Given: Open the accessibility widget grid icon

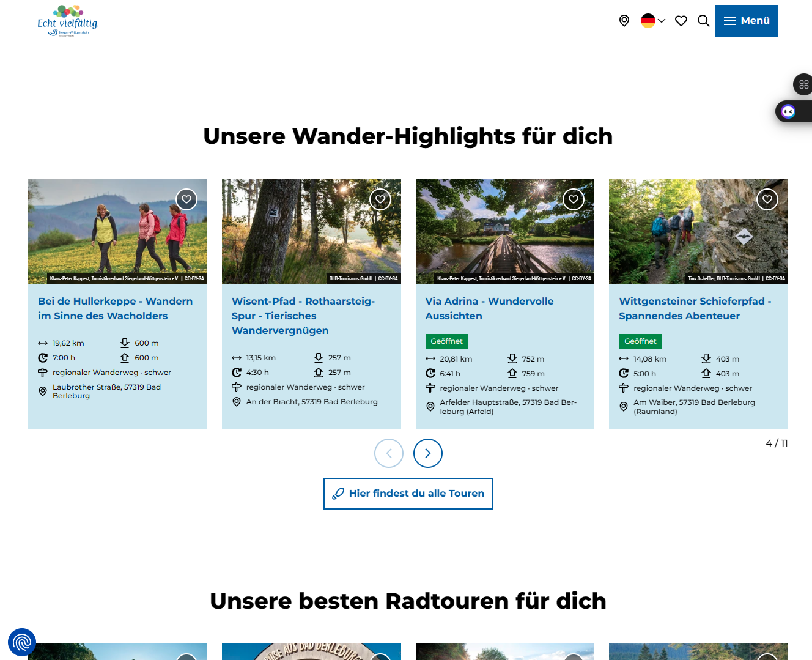Looking at the screenshot, I should pyautogui.click(x=803, y=84).
